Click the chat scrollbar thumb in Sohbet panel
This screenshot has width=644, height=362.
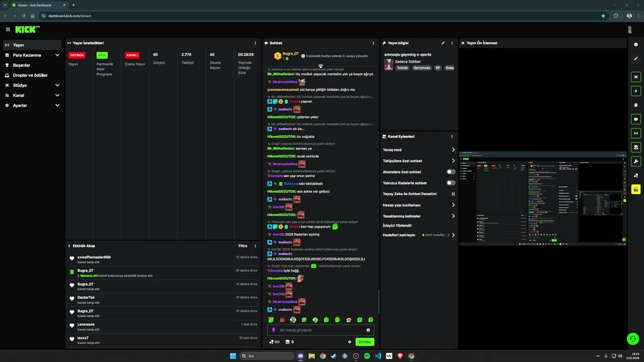pyautogui.click(x=379, y=301)
